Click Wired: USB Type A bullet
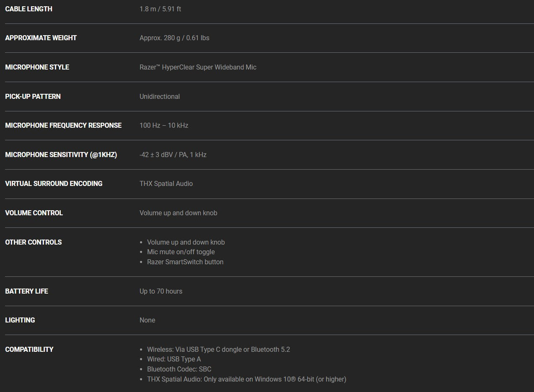The height and width of the screenshot is (392, 534). coord(174,359)
